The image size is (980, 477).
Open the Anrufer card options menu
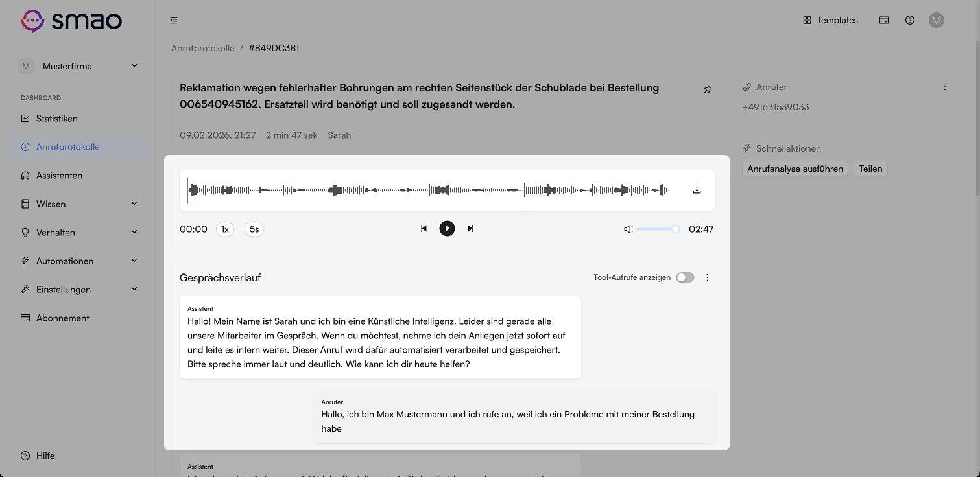[x=944, y=87]
